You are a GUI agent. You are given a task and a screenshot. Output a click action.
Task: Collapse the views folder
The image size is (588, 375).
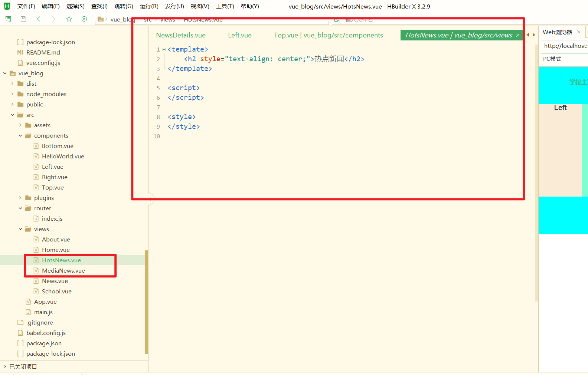(x=20, y=229)
